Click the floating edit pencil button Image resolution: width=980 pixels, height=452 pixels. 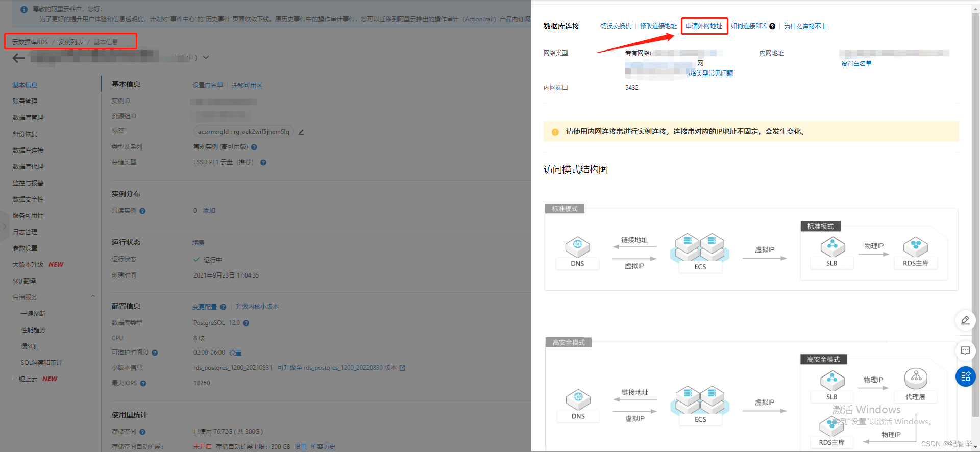(x=965, y=320)
